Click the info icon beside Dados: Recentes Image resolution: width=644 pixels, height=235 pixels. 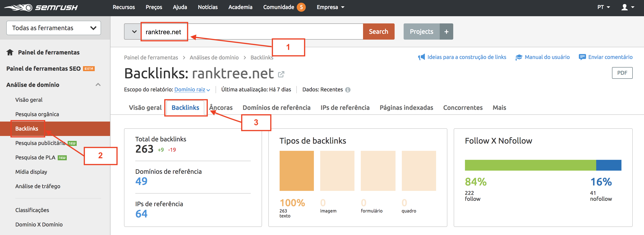(348, 90)
